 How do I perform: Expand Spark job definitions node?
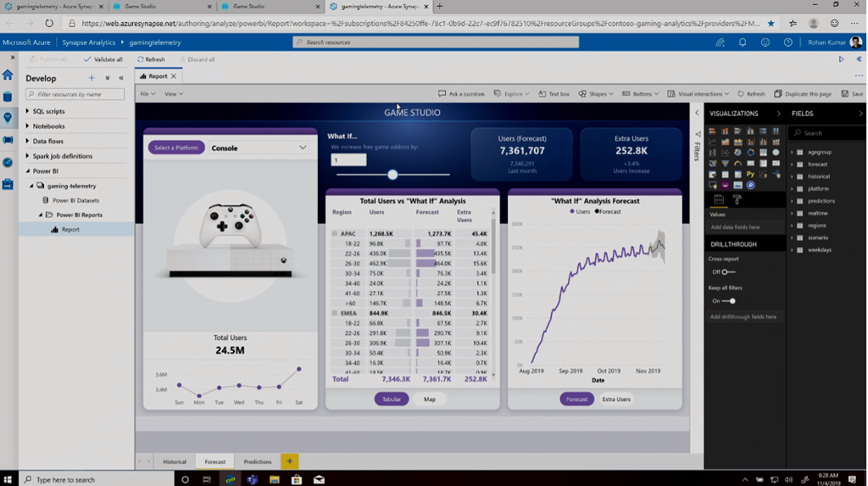(28, 156)
